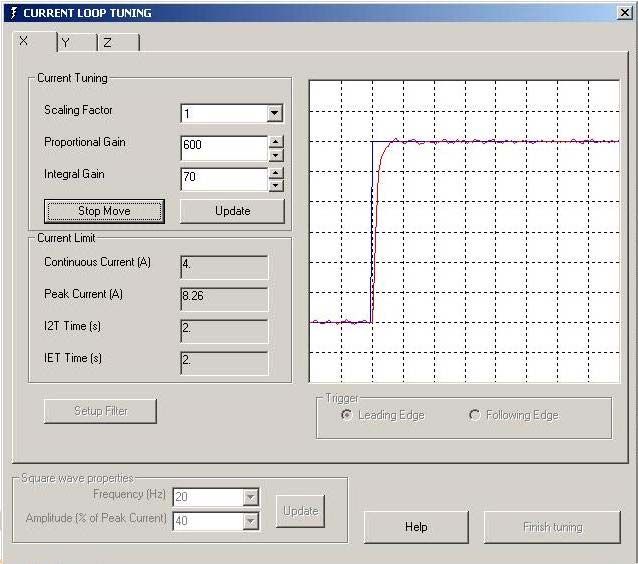Click the Peak Current field
Image resolution: width=638 pixels, height=564 pixels.
(x=224, y=299)
